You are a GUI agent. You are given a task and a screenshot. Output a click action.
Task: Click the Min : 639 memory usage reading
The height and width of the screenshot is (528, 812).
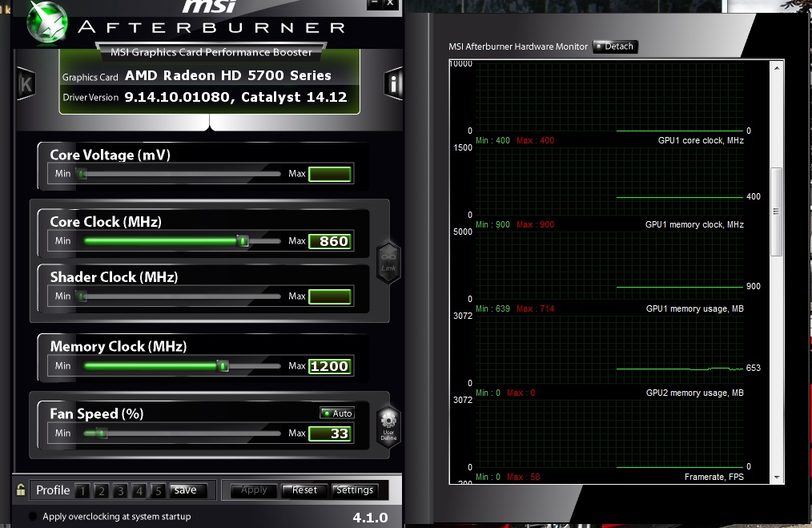492,308
